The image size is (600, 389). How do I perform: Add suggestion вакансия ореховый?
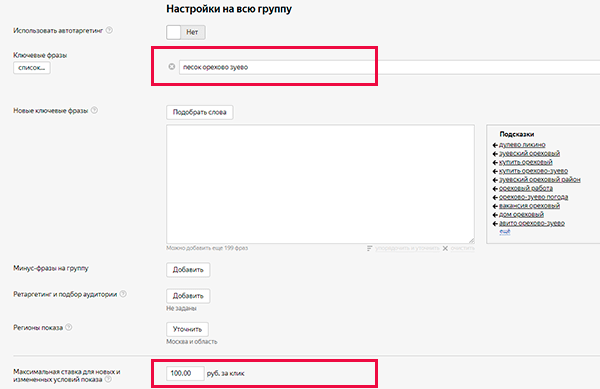[529, 206]
